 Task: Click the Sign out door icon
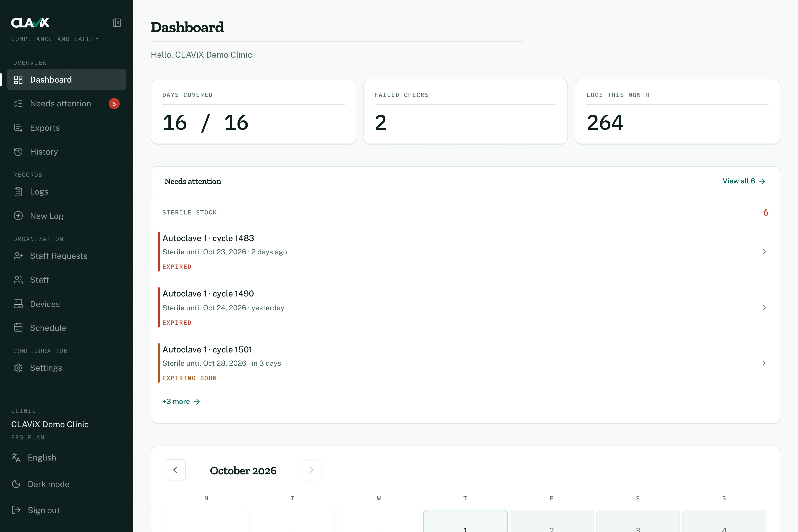(16, 510)
